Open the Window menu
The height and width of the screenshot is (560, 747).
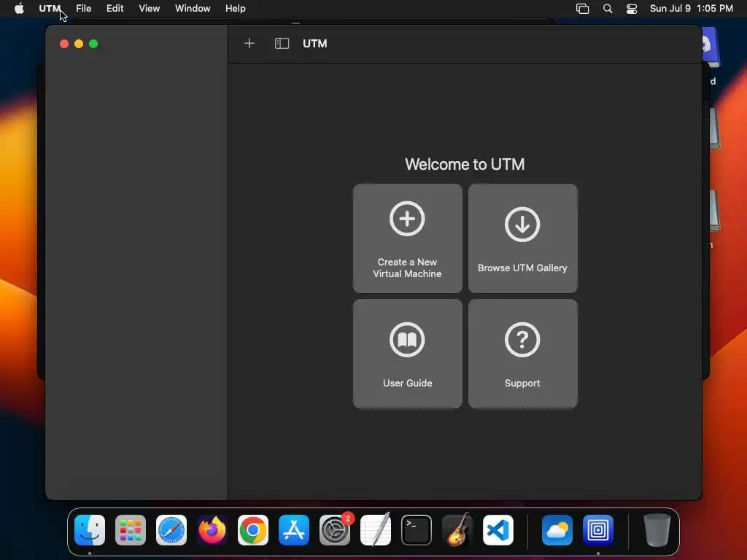coord(193,9)
